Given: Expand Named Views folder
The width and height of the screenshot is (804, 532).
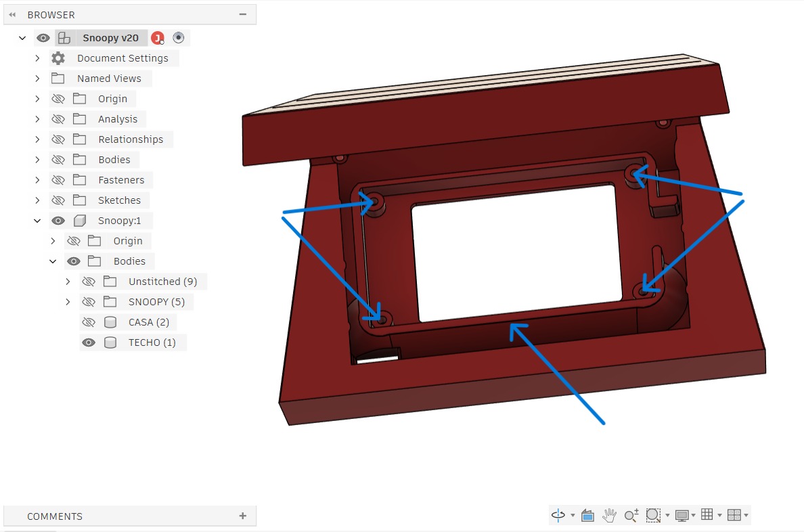Looking at the screenshot, I should point(37,79).
